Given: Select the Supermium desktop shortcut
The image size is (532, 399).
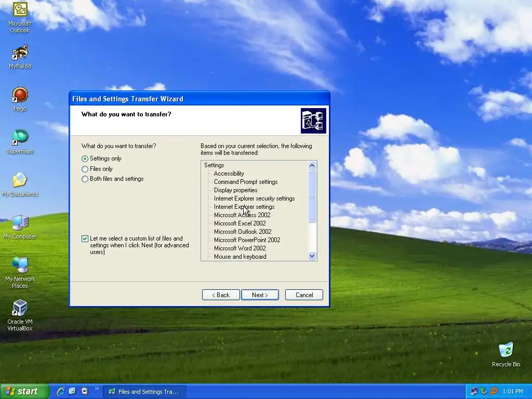Looking at the screenshot, I should coord(20,142).
